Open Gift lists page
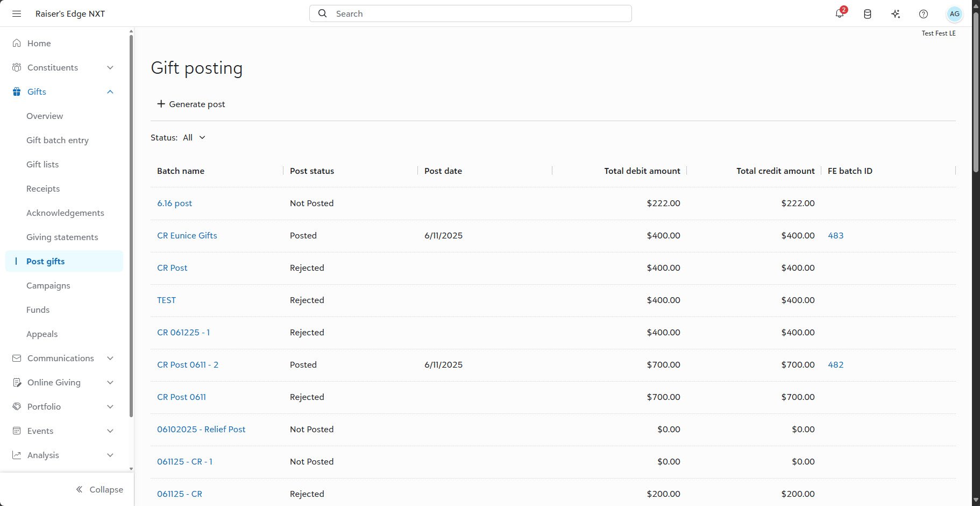This screenshot has height=506, width=980. 42,164
